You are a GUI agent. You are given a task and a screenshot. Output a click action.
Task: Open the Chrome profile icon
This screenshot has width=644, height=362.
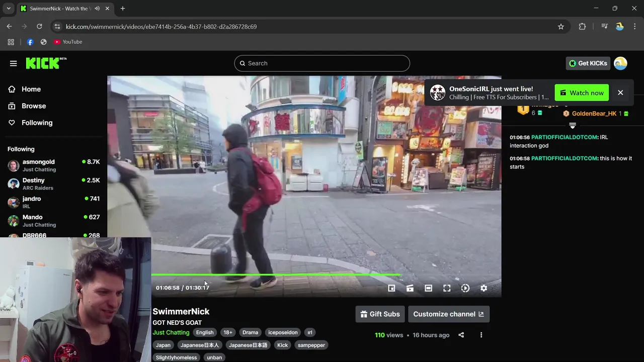[x=620, y=27]
